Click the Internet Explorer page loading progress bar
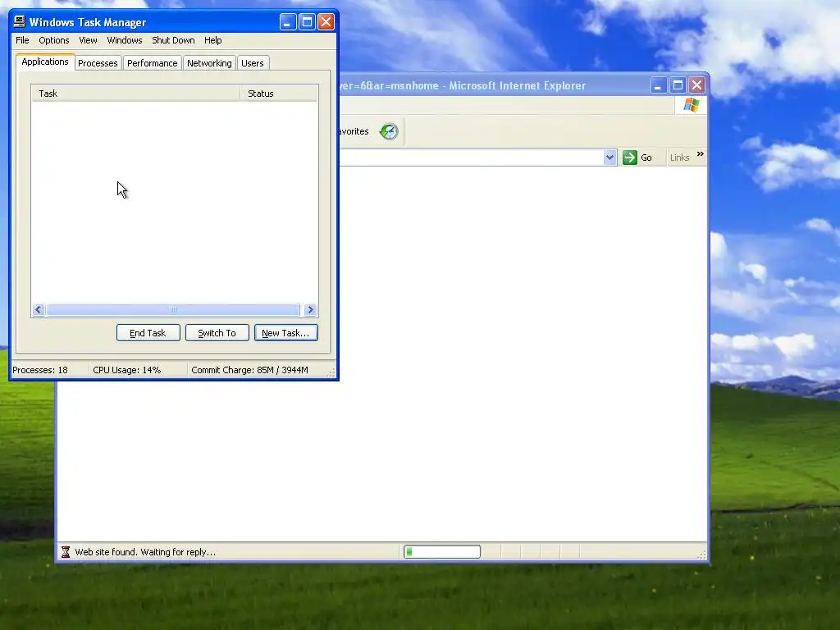The width and height of the screenshot is (840, 630). click(442, 552)
